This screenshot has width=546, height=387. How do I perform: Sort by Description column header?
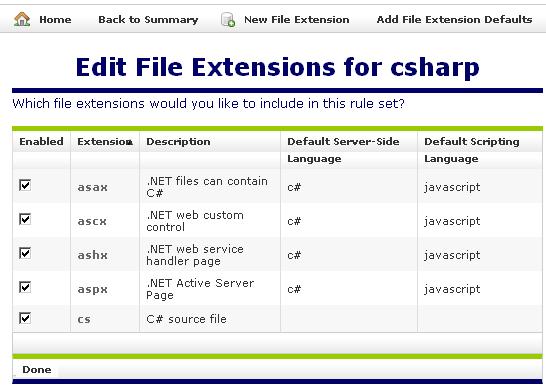point(178,142)
